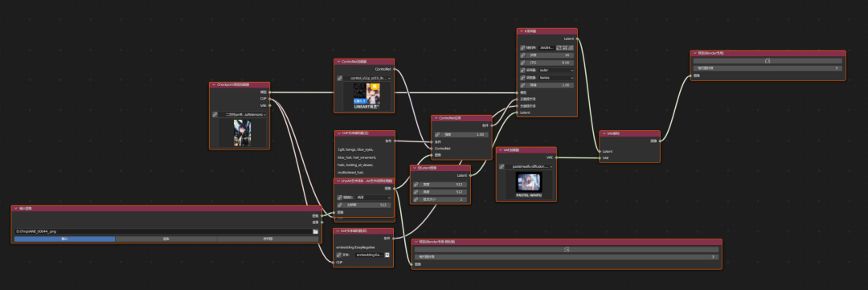Click the VAE input socket on the VAE decode node
This screenshot has height=290, width=868.
point(600,158)
